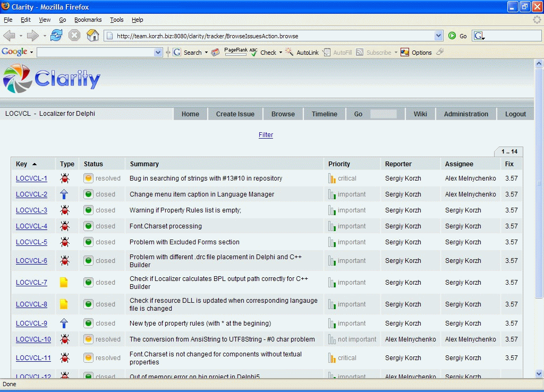
Task: Open issue LOCVCL-1 link
Action: [x=31, y=178]
